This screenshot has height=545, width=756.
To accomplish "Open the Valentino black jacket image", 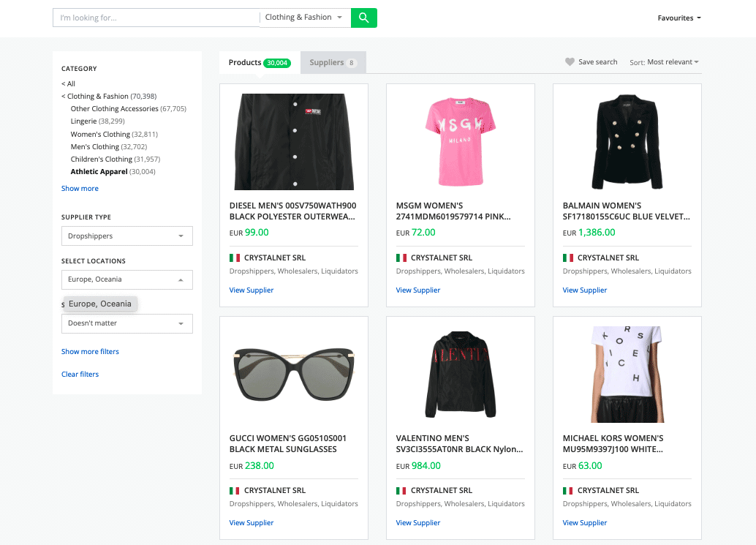I will pyautogui.click(x=460, y=375).
